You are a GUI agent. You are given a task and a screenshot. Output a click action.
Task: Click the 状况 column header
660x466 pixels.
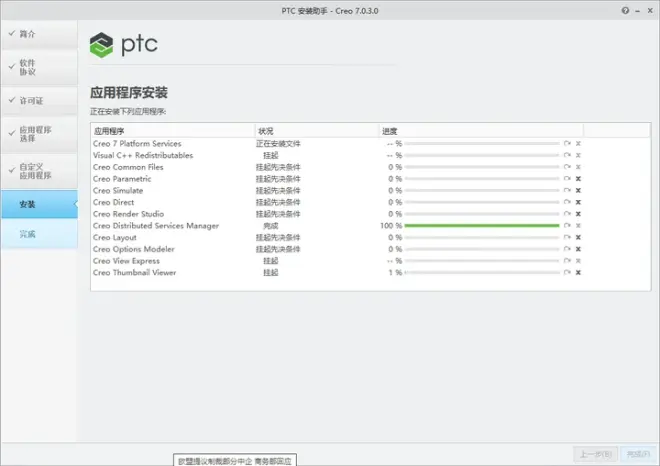317,131
